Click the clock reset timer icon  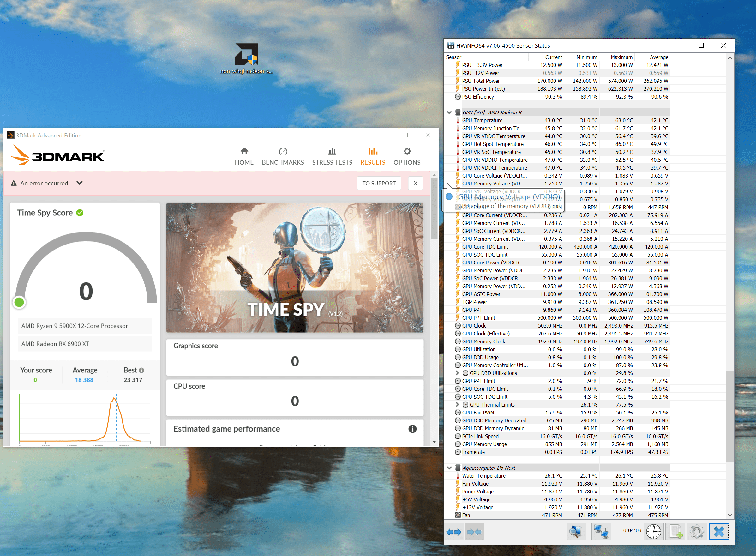pos(653,532)
